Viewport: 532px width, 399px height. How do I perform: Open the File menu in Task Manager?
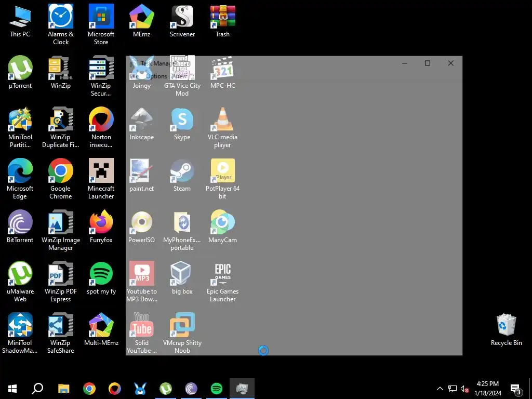[134, 76]
